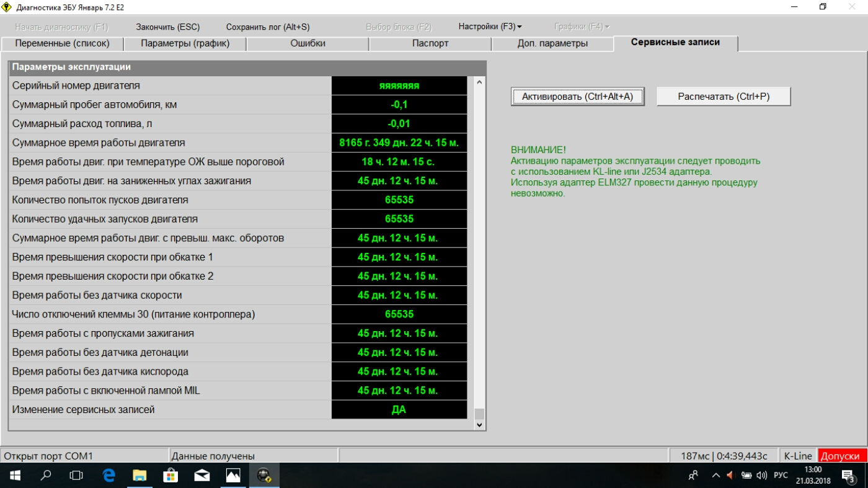Select the заниженных углах зажигания row
The image size is (868, 488).
pos(239,181)
